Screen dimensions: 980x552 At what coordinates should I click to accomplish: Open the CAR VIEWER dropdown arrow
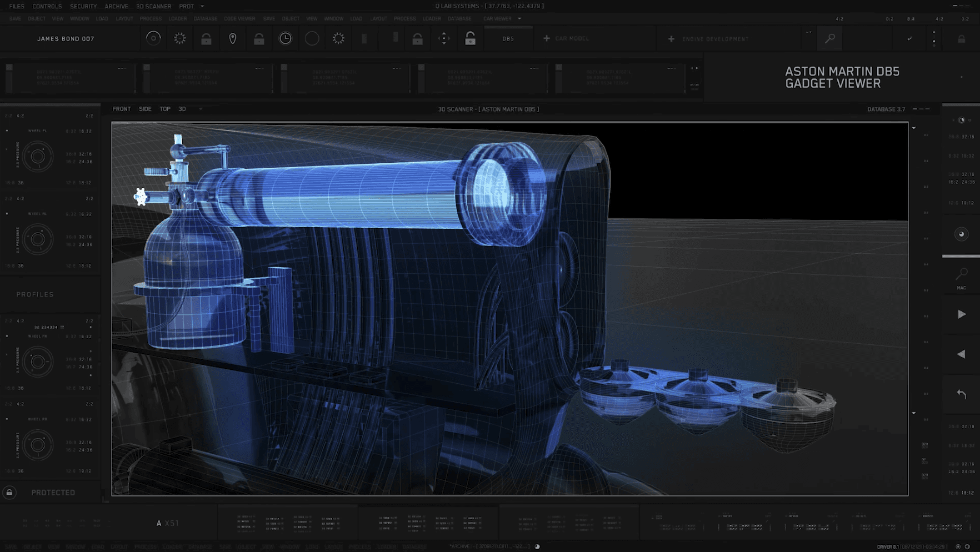click(x=519, y=19)
